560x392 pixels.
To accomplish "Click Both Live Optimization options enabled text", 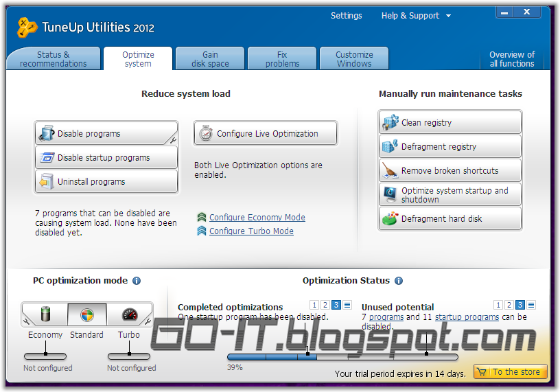I will (x=258, y=170).
